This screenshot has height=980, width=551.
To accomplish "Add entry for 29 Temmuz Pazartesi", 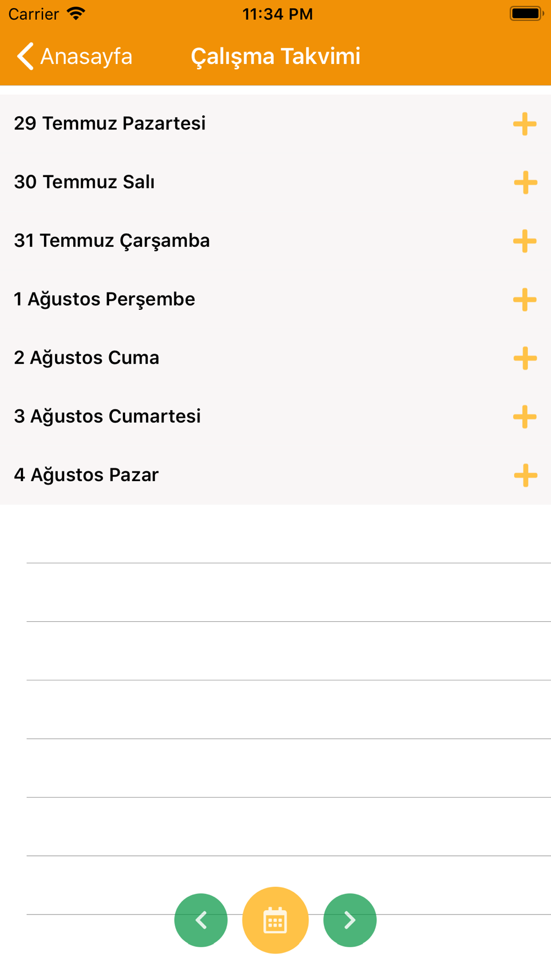I will pos(525,123).
